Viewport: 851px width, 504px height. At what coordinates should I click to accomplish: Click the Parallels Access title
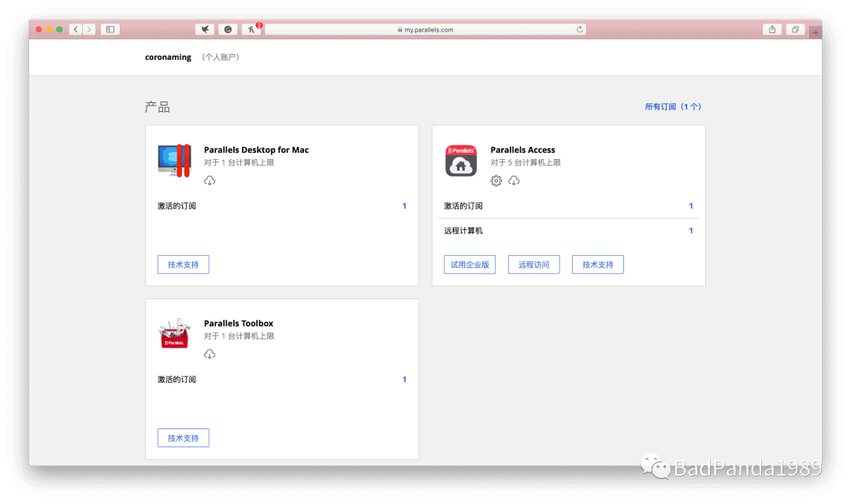522,150
